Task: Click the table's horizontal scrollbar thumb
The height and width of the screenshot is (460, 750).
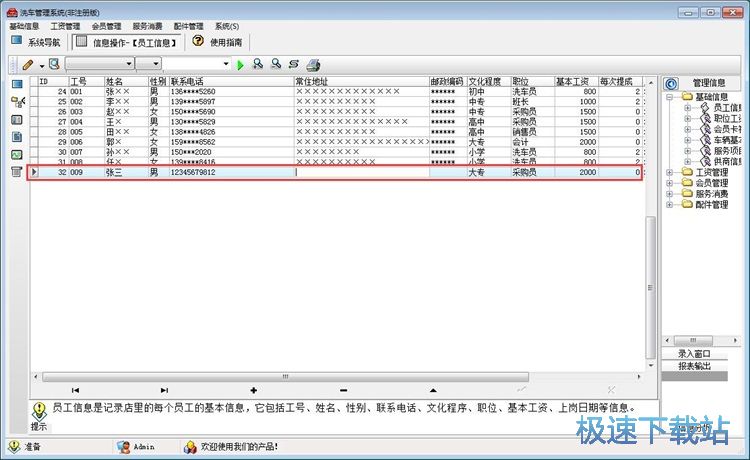Action: coord(286,377)
